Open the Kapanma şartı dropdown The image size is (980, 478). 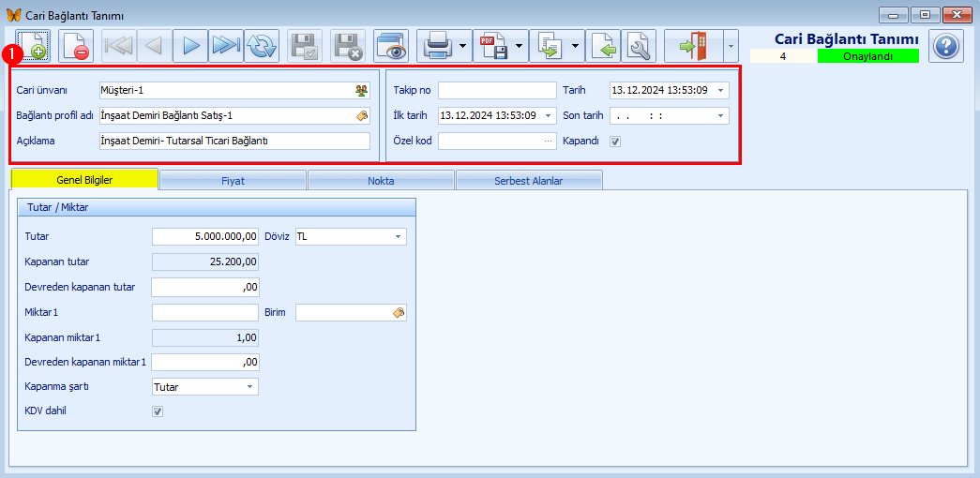tap(250, 387)
